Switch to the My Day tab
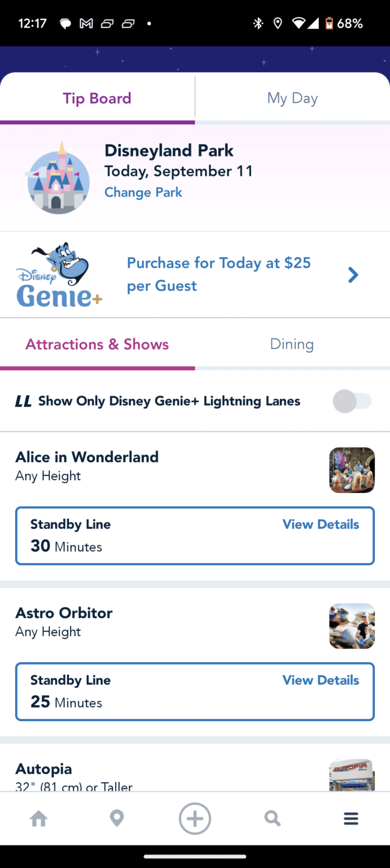This screenshot has height=868, width=390. pos(292,98)
